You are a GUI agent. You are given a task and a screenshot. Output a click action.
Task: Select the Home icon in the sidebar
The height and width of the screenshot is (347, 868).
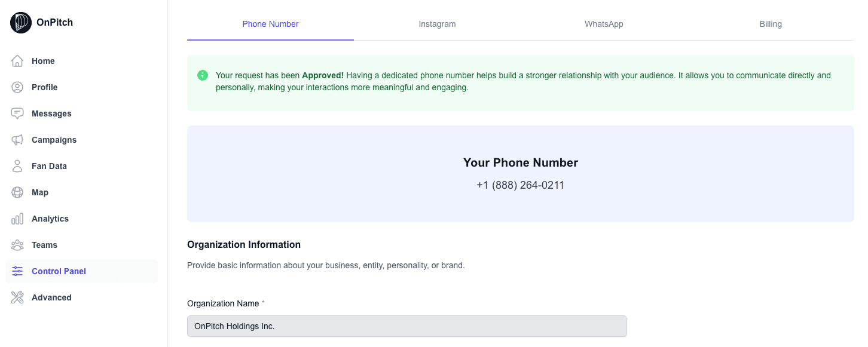tap(17, 61)
